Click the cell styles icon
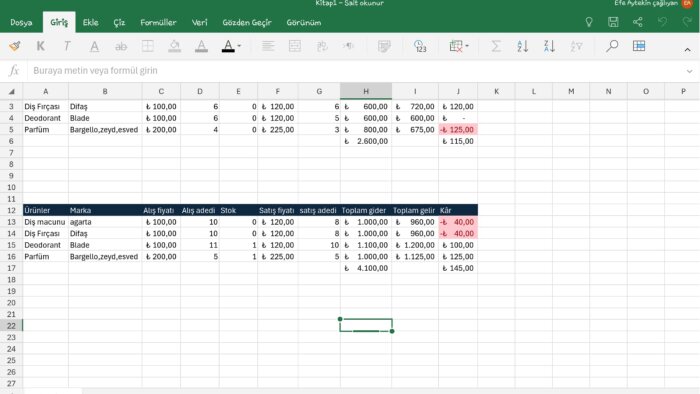 click(x=384, y=46)
